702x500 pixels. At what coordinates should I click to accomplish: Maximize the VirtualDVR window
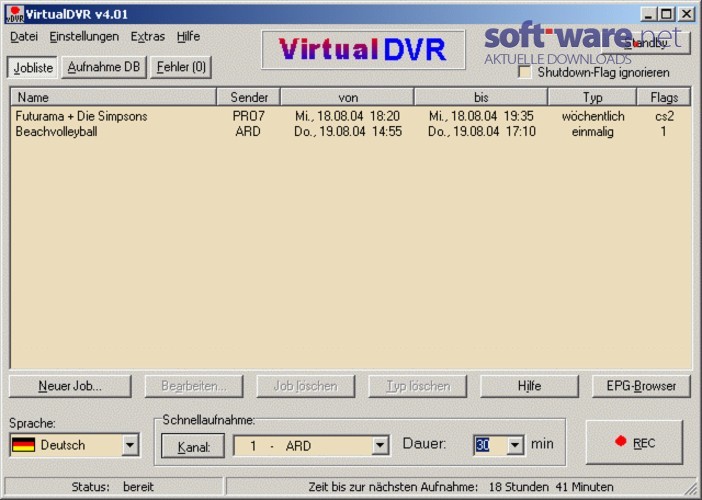click(666, 14)
